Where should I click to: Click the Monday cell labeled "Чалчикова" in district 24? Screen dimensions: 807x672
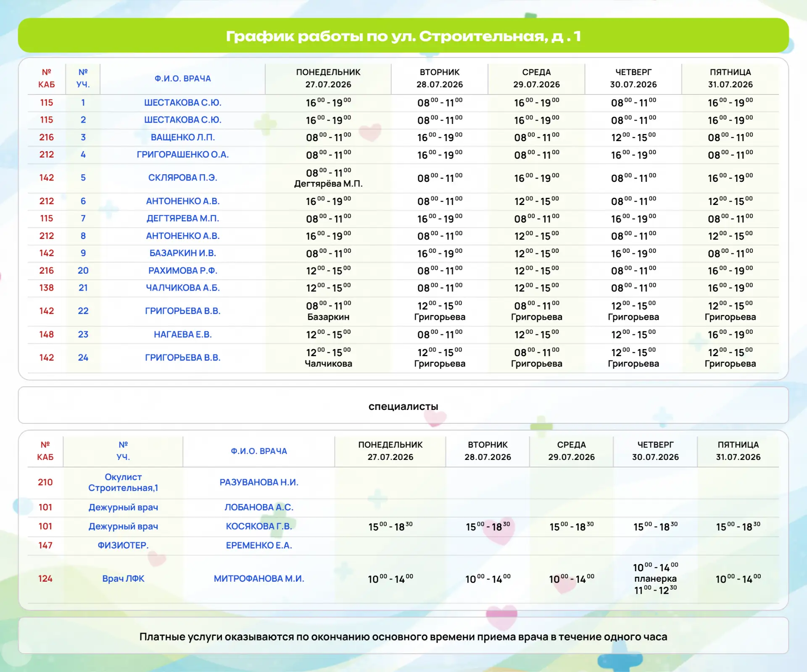coord(328,357)
